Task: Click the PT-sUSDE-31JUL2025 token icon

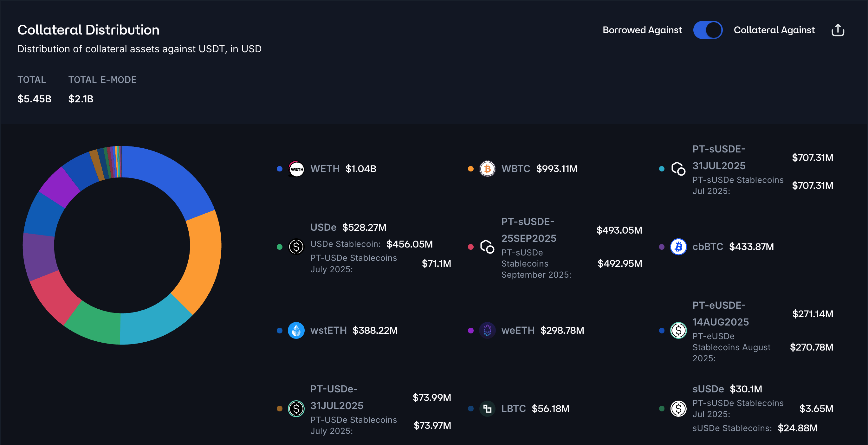Action: [x=678, y=169]
